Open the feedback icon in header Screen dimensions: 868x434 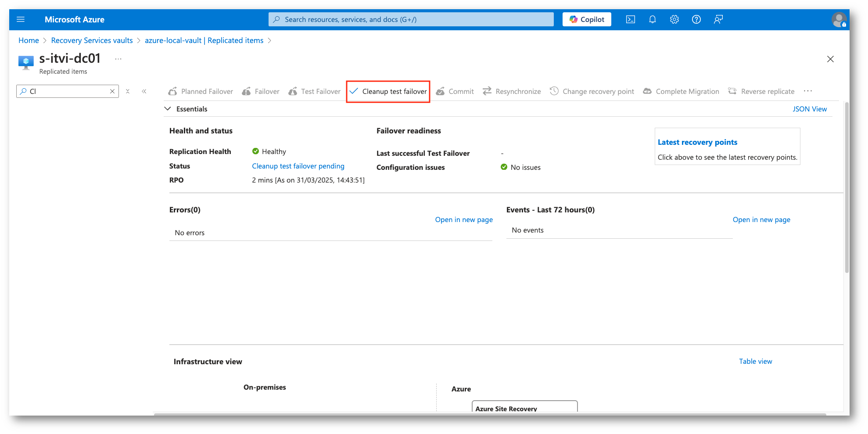tap(718, 19)
